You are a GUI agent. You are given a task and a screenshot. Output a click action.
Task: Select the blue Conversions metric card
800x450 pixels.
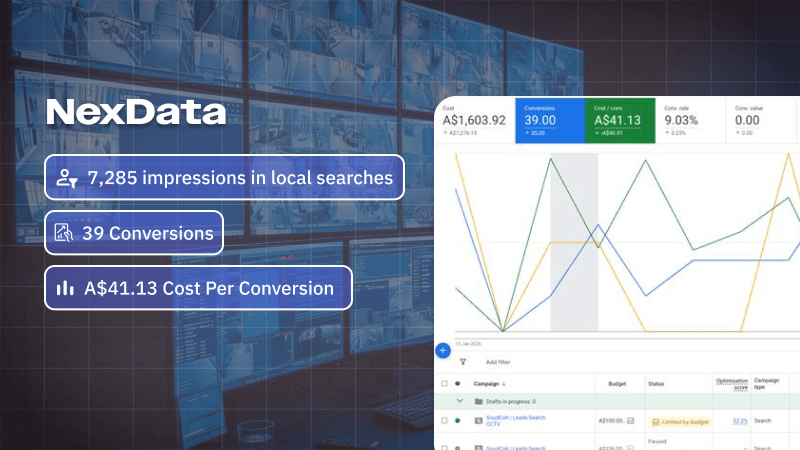[x=550, y=120]
